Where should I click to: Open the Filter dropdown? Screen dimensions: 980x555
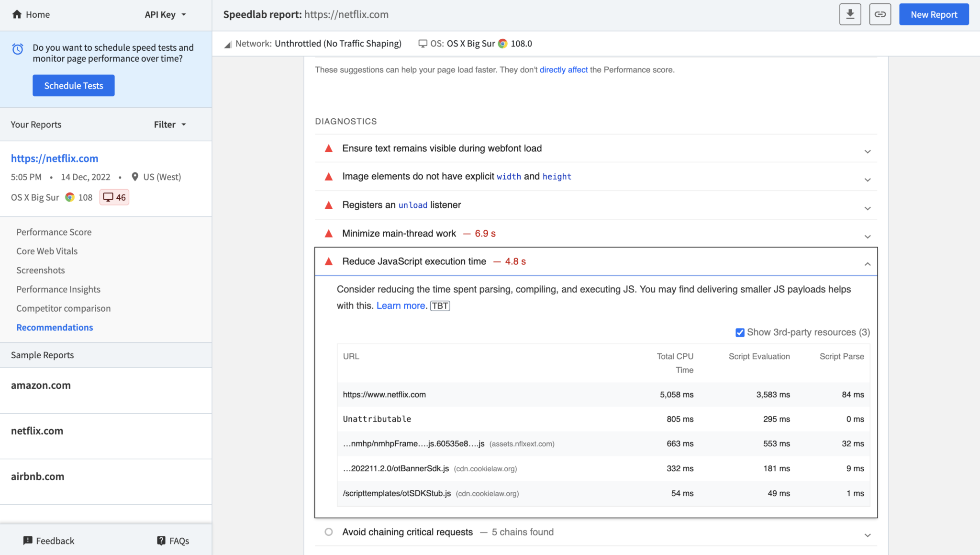pos(169,124)
